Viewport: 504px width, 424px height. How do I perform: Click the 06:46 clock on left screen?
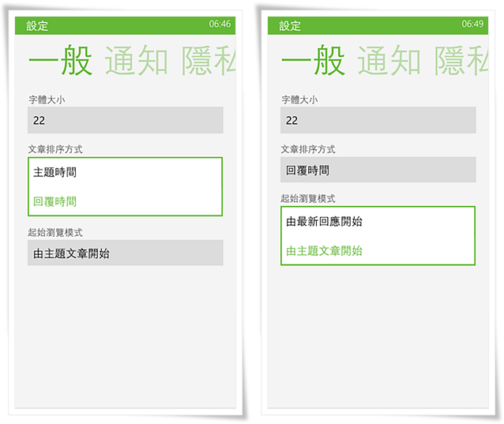[x=220, y=24]
